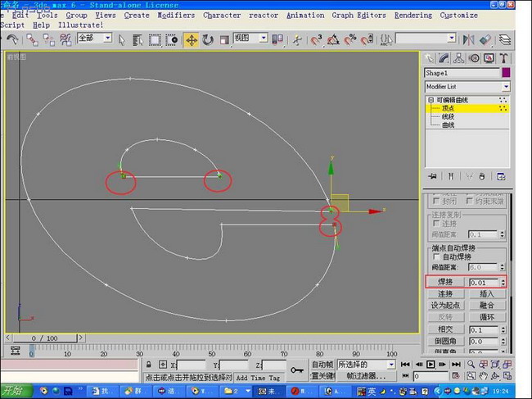Image resolution: width=532 pixels, height=399 pixels.
Task: Click the 设为起点 button
Action: point(445,306)
